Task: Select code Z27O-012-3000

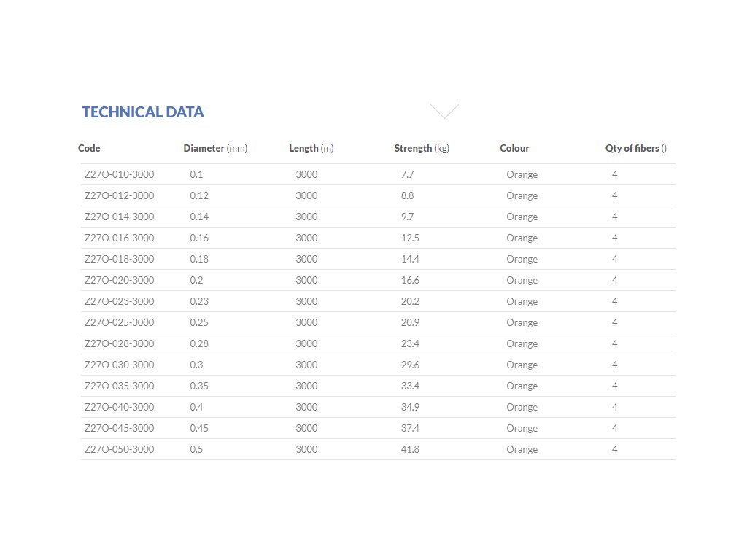Action: point(120,195)
